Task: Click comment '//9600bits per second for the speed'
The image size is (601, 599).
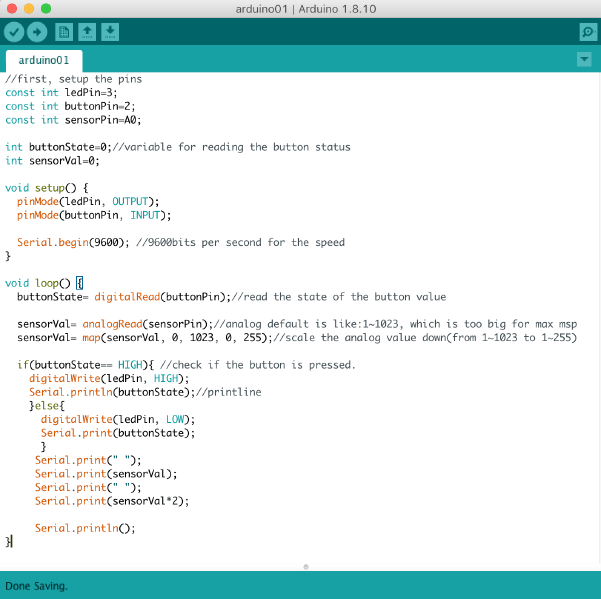Action: click(240, 243)
